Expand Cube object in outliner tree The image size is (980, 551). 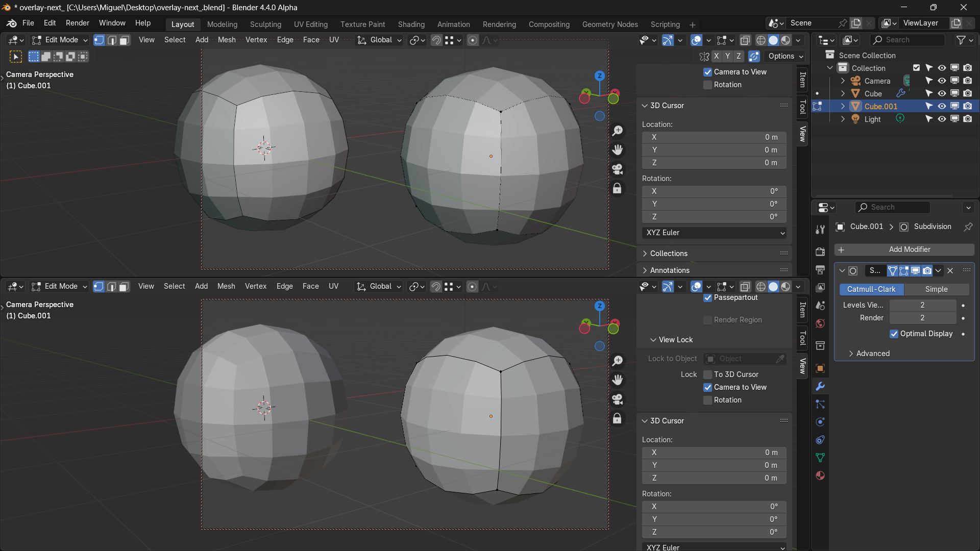pos(843,93)
